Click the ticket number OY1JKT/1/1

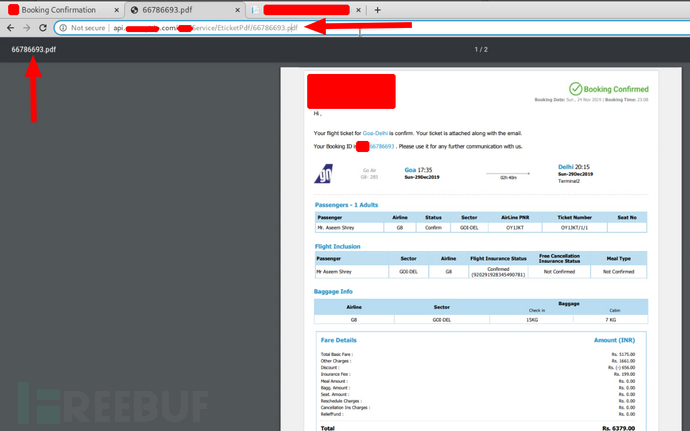pyautogui.click(x=574, y=228)
